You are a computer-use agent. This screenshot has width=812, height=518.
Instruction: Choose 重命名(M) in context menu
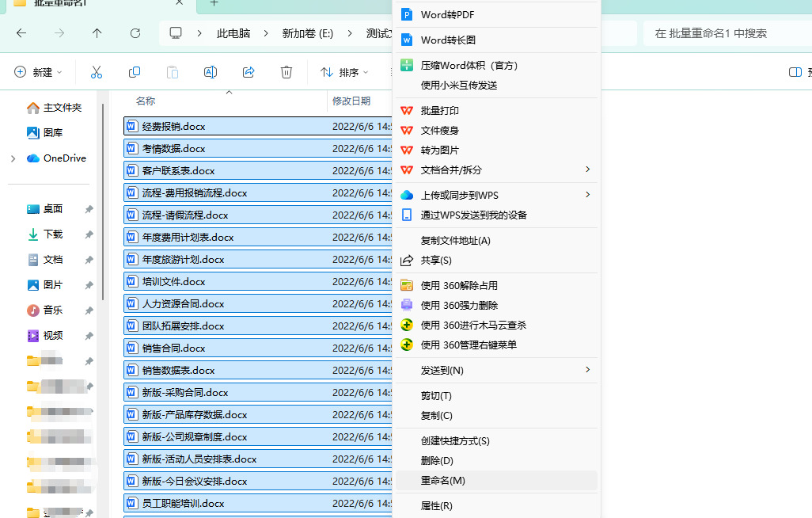tap(497, 481)
